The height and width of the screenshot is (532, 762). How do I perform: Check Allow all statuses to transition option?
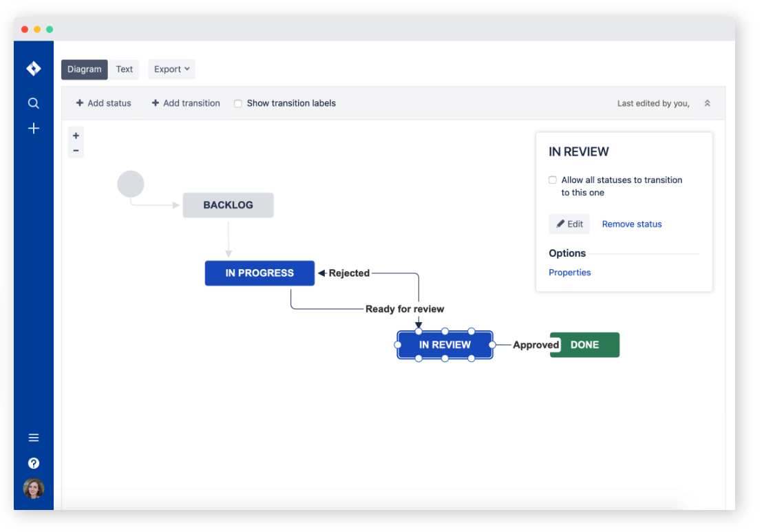[553, 180]
